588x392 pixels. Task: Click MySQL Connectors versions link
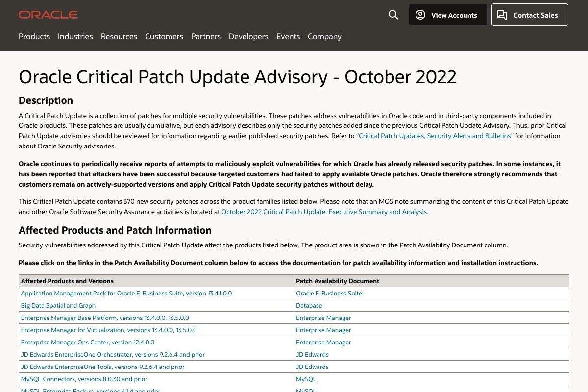coord(84,379)
